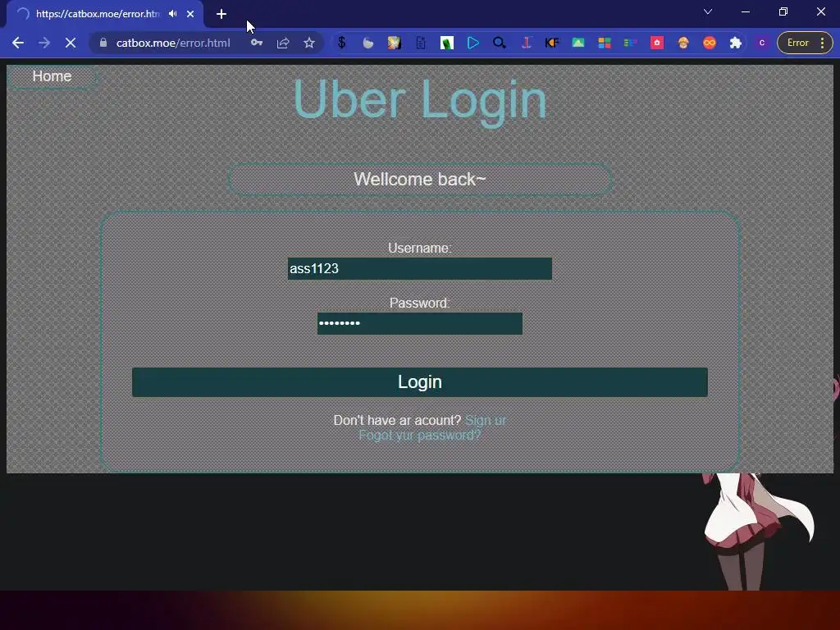Open the magnifying glass extension
The height and width of the screenshot is (630, 840).
click(x=500, y=43)
